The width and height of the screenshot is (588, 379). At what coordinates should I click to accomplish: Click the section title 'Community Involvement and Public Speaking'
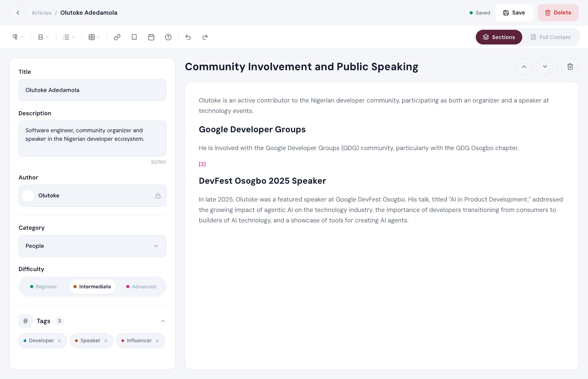click(x=302, y=67)
